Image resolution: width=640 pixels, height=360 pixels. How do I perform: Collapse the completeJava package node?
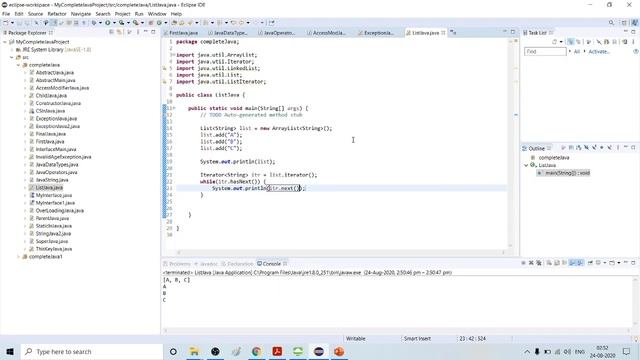pyautogui.click(x=18, y=65)
